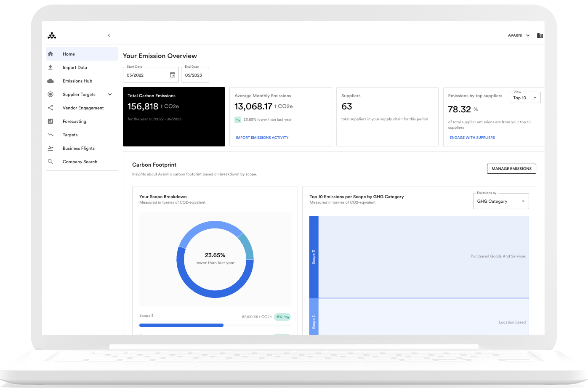Viewport: 588px width, 392px height.
Task: Click the Import Data upload icon
Action: [51, 67]
